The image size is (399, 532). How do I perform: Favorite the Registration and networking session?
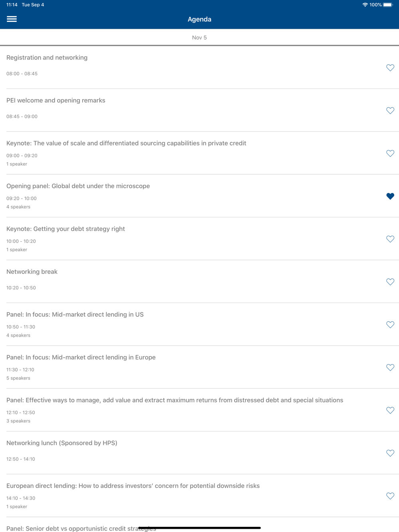390,68
